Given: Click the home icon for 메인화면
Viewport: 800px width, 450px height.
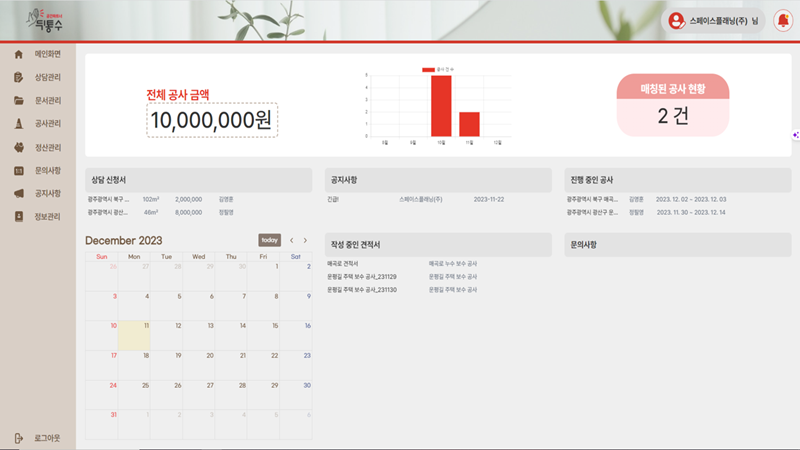Looking at the screenshot, I should point(19,54).
